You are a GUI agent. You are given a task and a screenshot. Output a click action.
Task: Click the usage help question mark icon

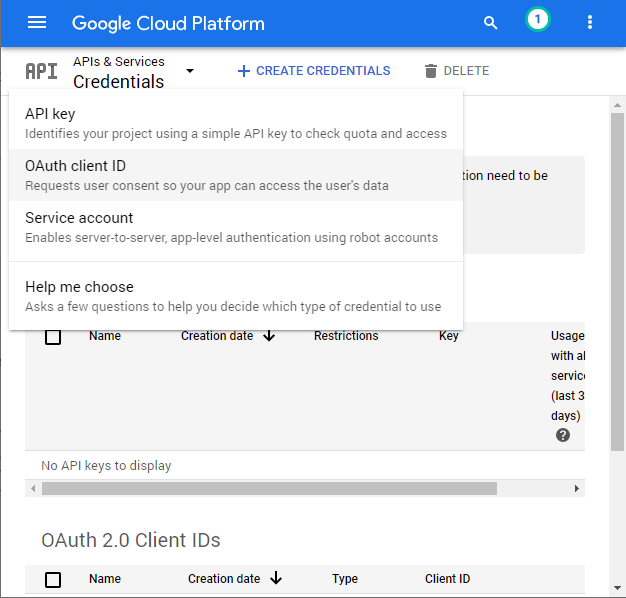[x=563, y=435]
